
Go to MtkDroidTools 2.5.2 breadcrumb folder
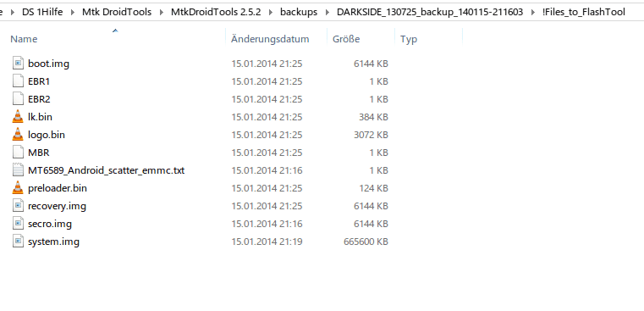tap(216, 12)
